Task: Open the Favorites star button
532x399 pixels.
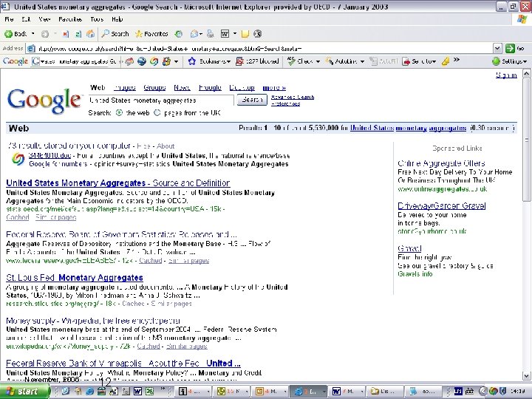Action: tap(151, 34)
